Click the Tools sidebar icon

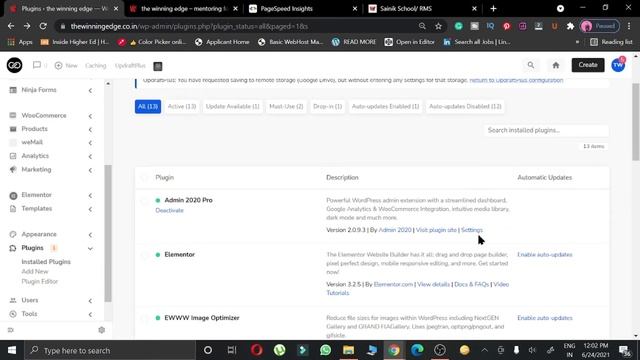(x=13, y=314)
